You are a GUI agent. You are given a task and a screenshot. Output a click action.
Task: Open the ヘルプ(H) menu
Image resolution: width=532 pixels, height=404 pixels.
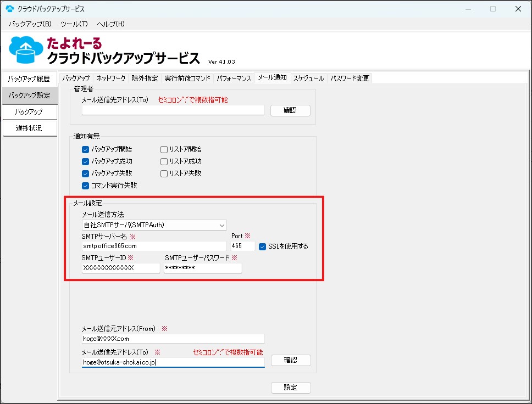(110, 24)
